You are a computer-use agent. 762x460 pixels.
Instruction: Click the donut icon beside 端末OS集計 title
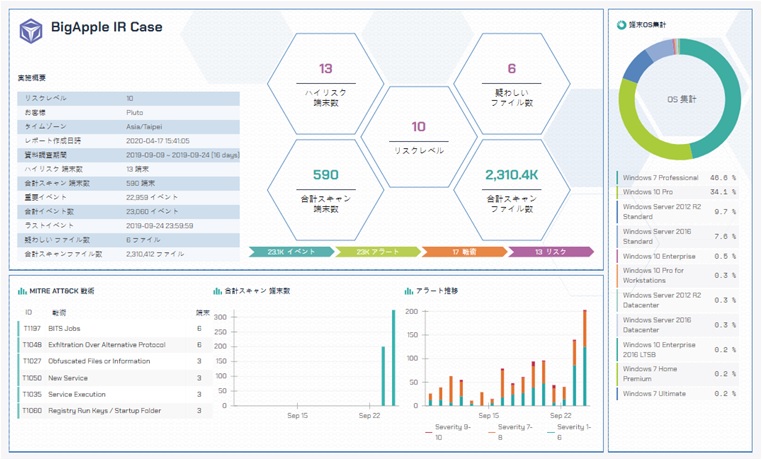point(621,25)
